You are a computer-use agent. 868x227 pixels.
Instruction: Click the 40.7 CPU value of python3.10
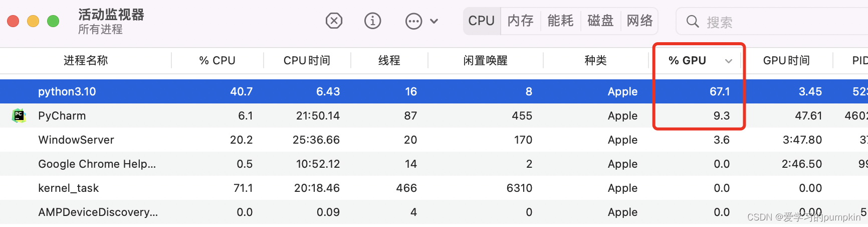(x=241, y=91)
